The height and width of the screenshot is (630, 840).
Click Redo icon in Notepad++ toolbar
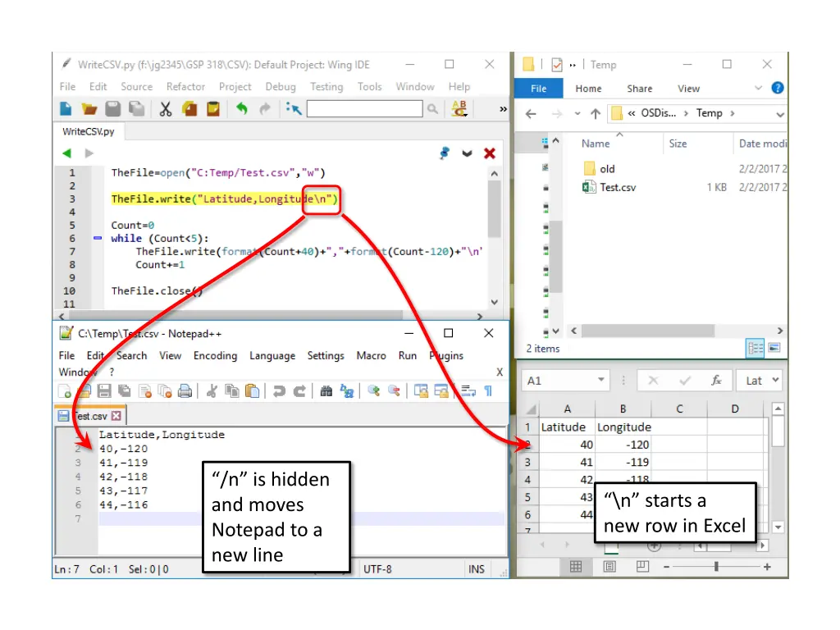pos(299,391)
